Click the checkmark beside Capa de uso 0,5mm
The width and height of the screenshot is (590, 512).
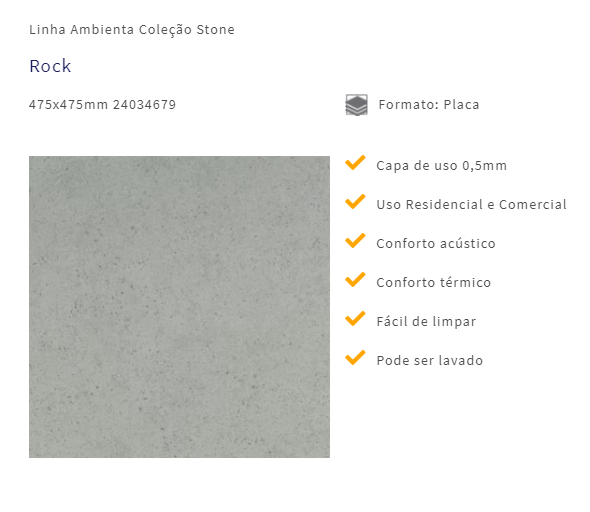point(355,163)
